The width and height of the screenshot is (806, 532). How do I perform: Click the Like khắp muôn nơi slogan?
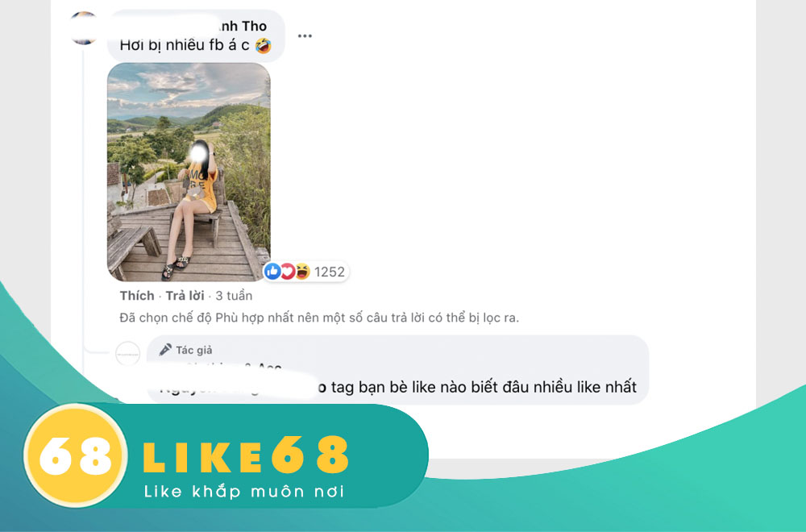[244, 492]
